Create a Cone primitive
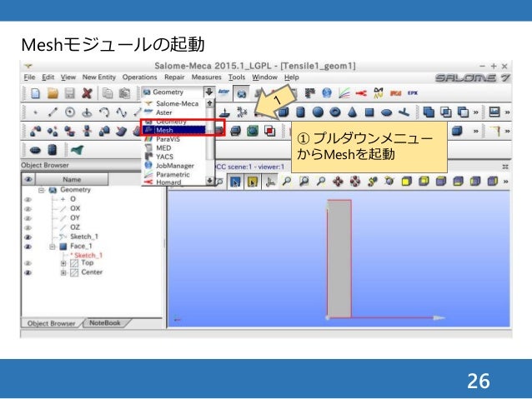The width and height of the screenshot is (532, 399). 353,112
